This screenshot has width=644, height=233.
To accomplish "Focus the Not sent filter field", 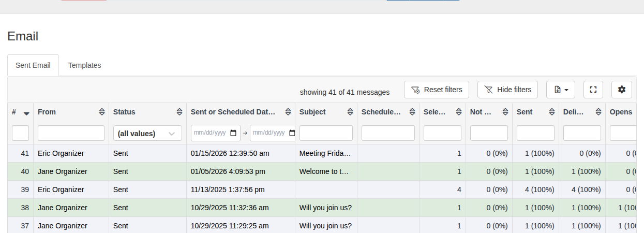I will (x=489, y=133).
